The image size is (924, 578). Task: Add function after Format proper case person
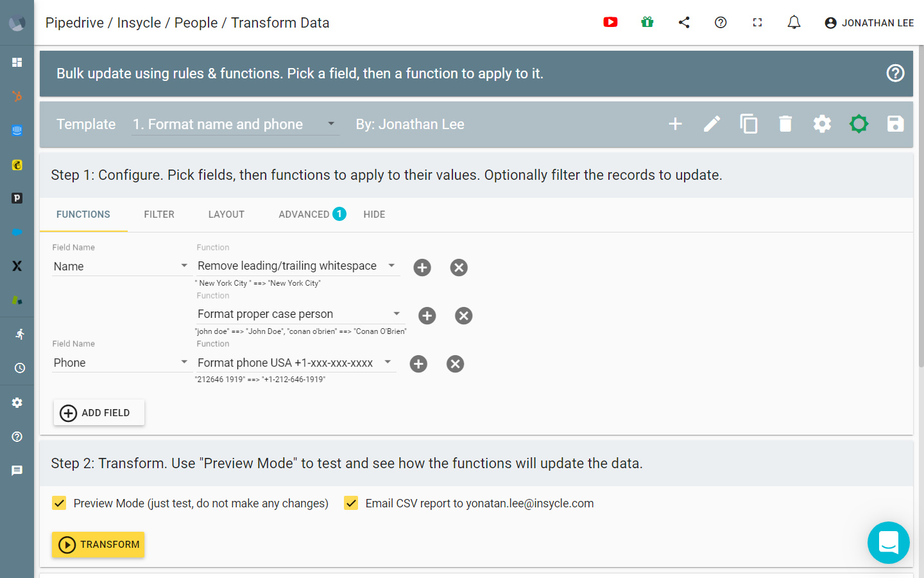click(x=427, y=316)
